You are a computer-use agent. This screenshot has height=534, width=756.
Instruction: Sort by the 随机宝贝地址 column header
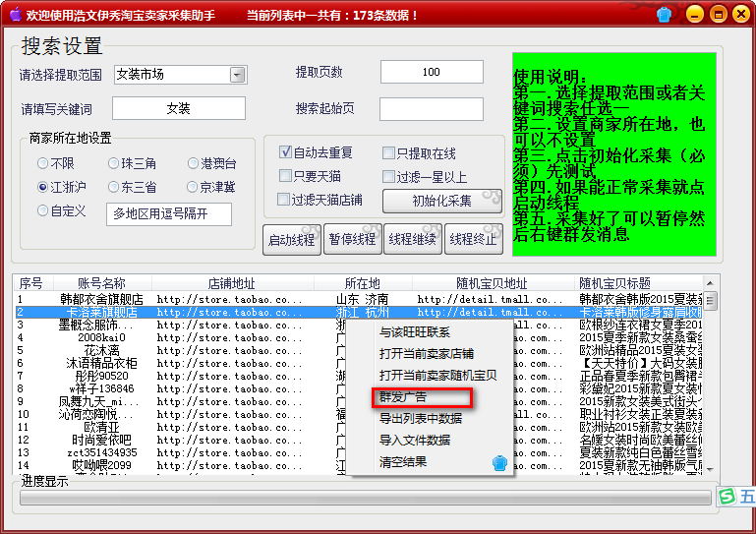tap(493, 283)
